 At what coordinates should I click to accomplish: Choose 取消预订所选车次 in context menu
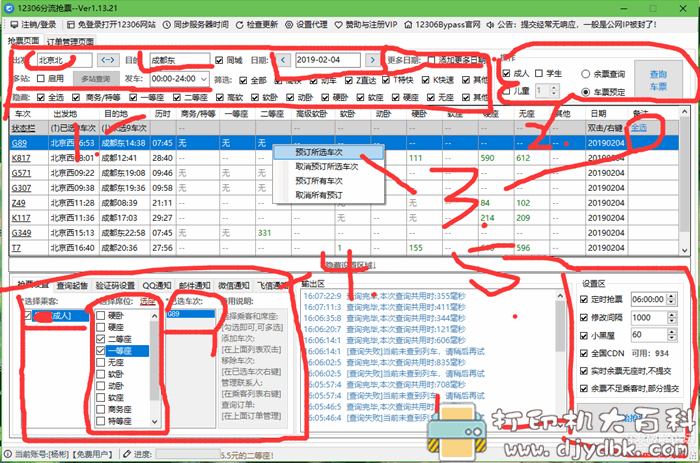click(x=328, y=167)
